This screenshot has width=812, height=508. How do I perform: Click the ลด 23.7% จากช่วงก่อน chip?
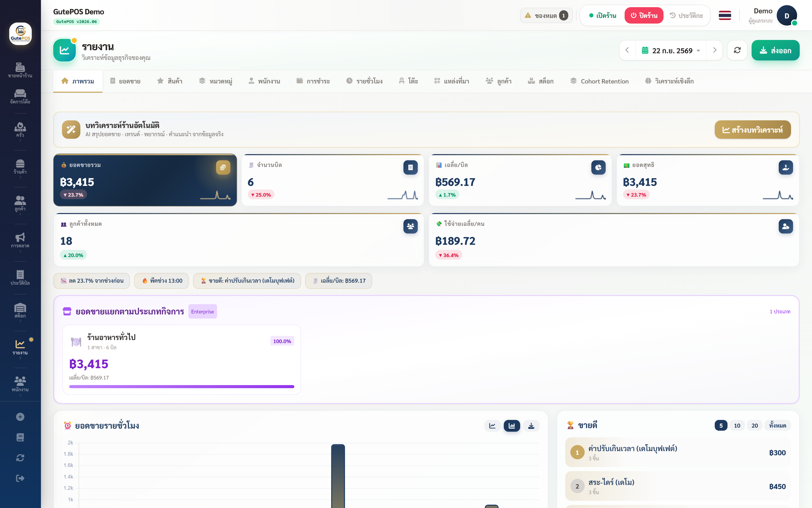pos(92,281)
